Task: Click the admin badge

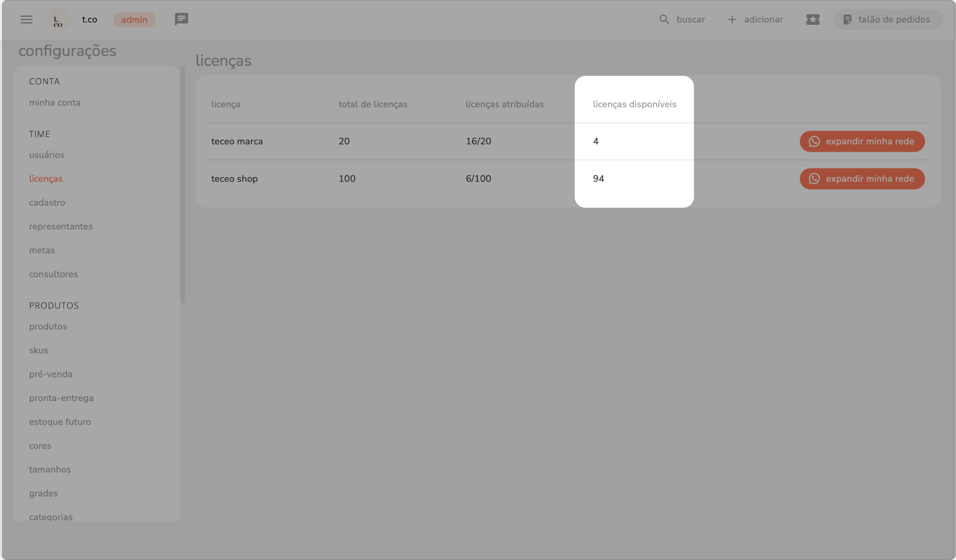Action: tap(134, 20)
